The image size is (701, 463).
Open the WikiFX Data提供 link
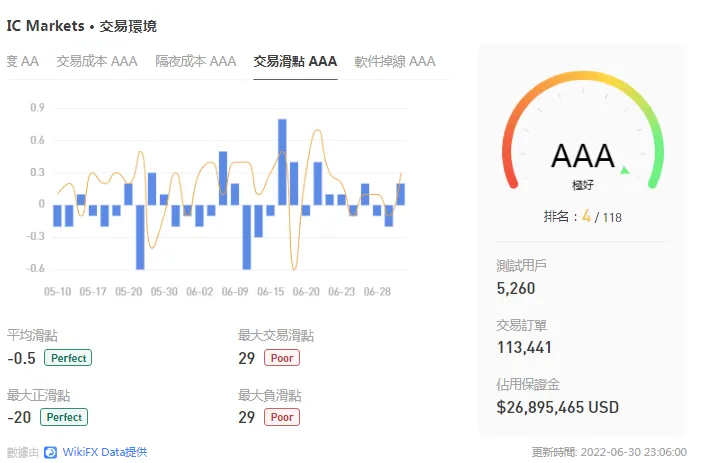[x=105, y=452]
